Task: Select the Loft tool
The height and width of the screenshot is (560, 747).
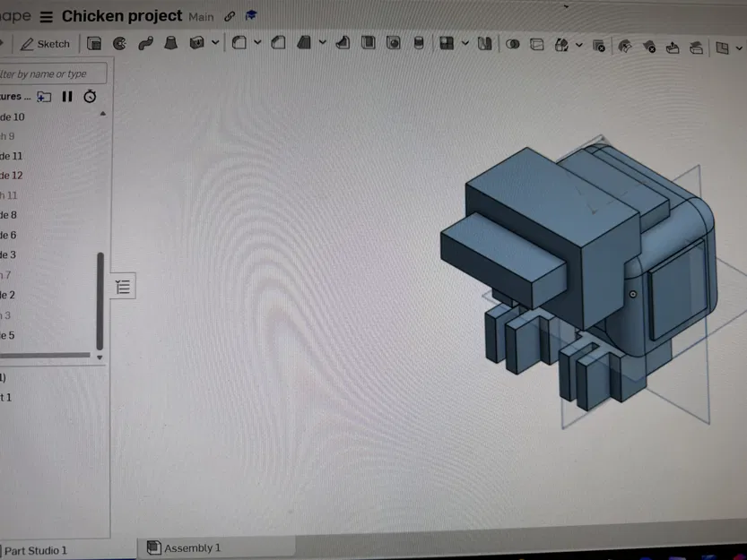Action: [170, 43]
